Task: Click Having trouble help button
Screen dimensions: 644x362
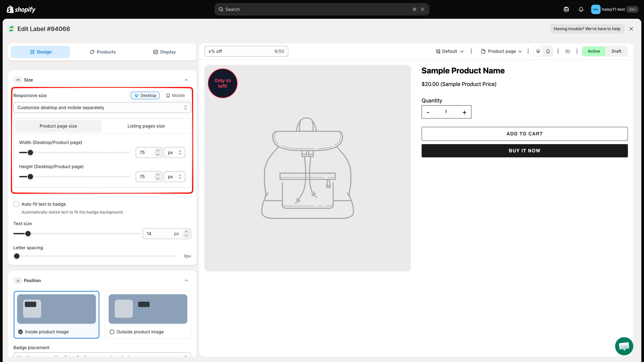Action: (587, 29)
